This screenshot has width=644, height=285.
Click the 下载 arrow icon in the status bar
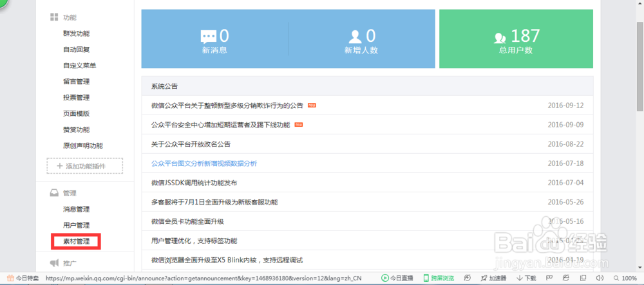pyautogui.click(x=520, y=278)
